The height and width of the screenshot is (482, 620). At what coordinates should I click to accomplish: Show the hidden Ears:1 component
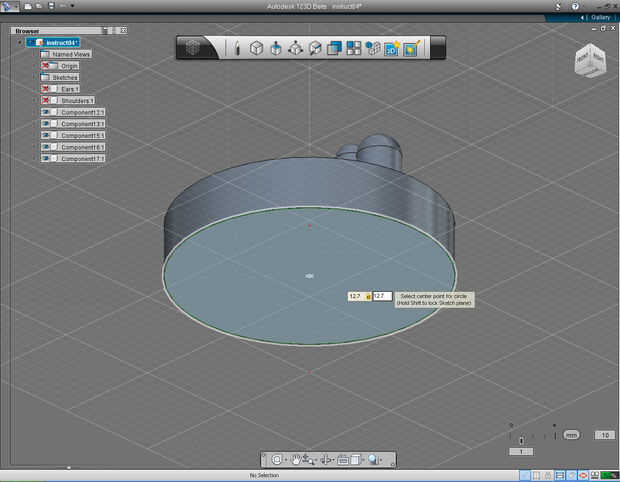[x=46, y=89]
